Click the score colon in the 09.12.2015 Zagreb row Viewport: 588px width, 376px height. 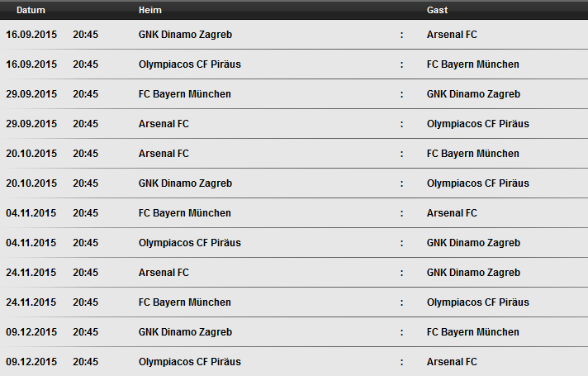(x=401, y=332)
